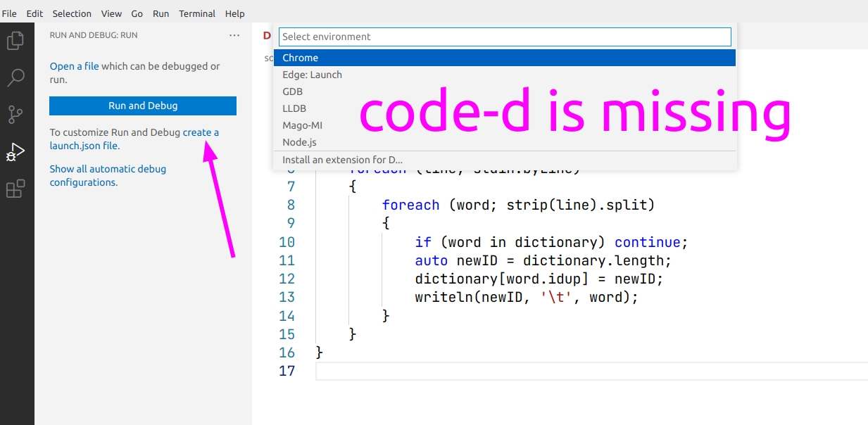
Task: Focus the Select environment input field
Action: (x=505, y=37)
